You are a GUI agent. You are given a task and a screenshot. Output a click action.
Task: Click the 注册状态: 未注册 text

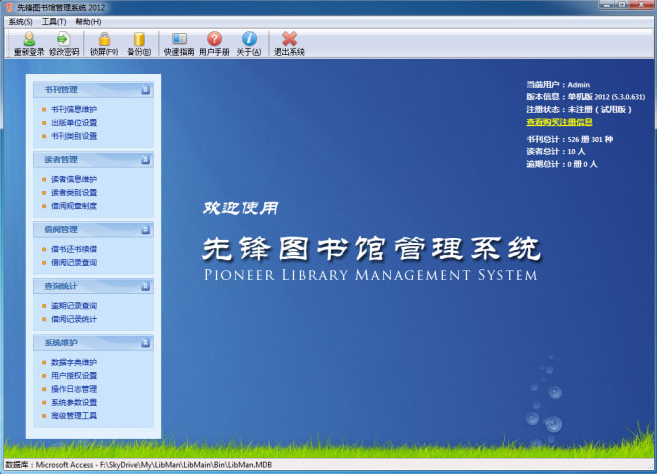579,109
